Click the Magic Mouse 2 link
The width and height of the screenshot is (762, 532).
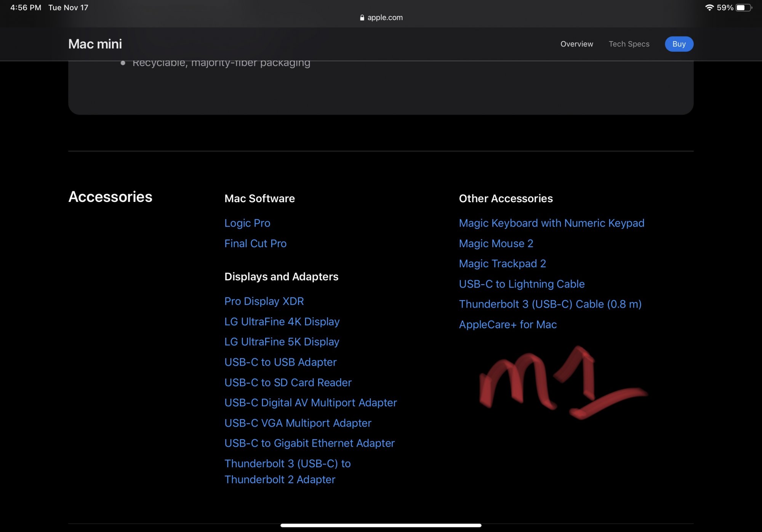coord(496,243)
